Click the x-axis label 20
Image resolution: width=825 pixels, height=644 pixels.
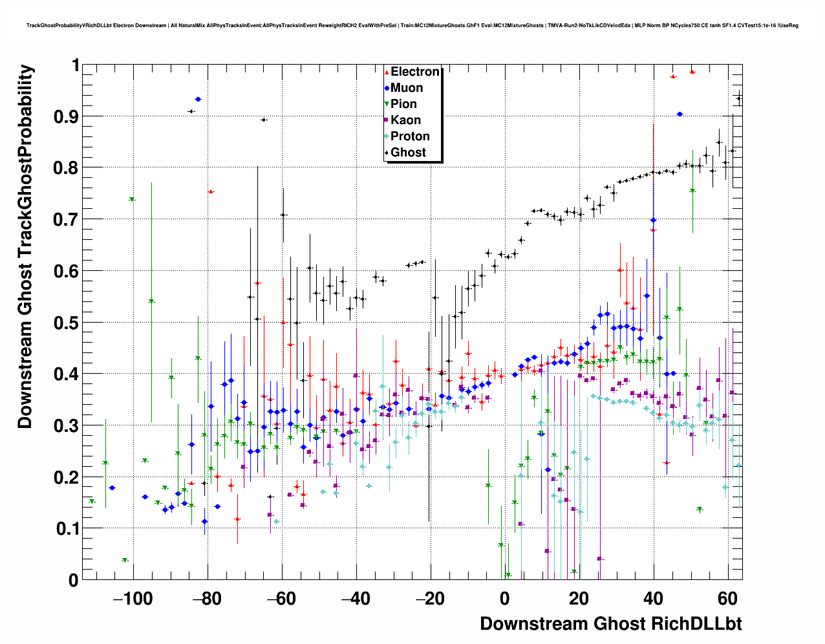click(579, 599)
